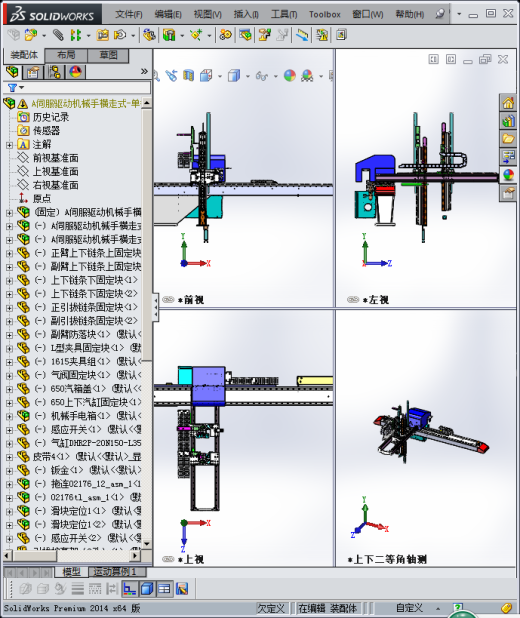Select the 模型 bottom tab
The width and height of the screenshot is (520, 618).
[71, 571]
